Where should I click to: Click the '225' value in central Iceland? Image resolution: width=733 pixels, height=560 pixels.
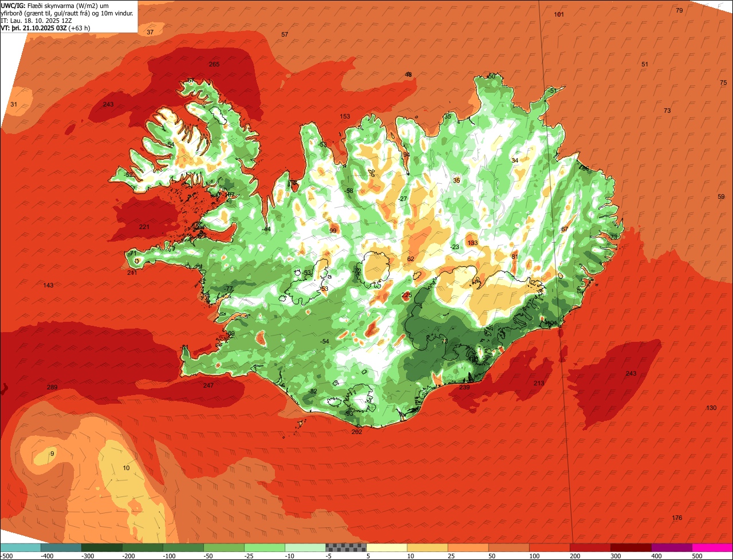tap(407, 295)
